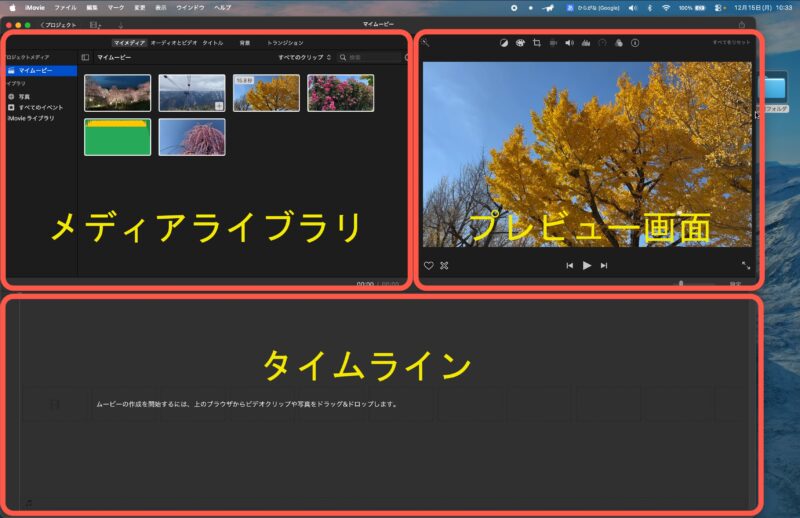Open the 表示 menu in menu bar
Image resolution: width=800 pixels, height=518 pixels.
click(x=161, y=7)
